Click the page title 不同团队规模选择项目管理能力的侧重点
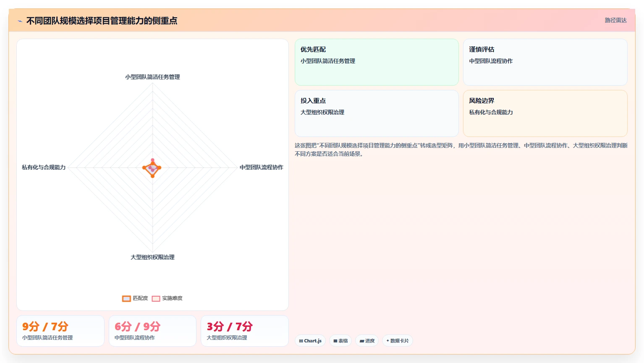This screenshot has height=363, width=644. tap(102, 21)
